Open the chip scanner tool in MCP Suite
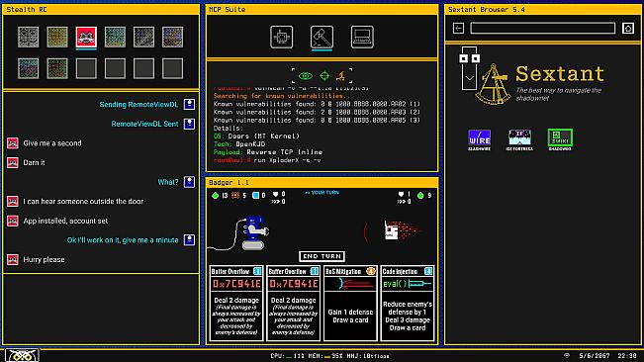 pos(281,37)
